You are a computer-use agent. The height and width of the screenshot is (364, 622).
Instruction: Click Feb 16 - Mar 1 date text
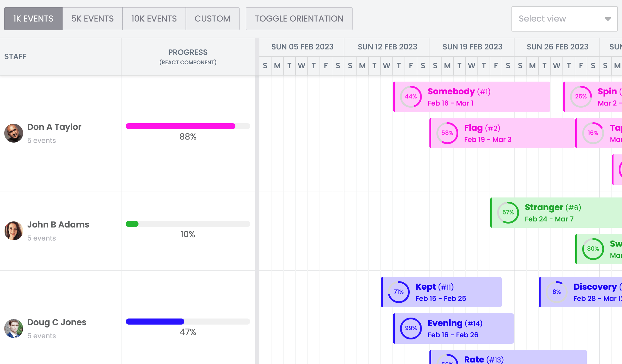[450, 103]
